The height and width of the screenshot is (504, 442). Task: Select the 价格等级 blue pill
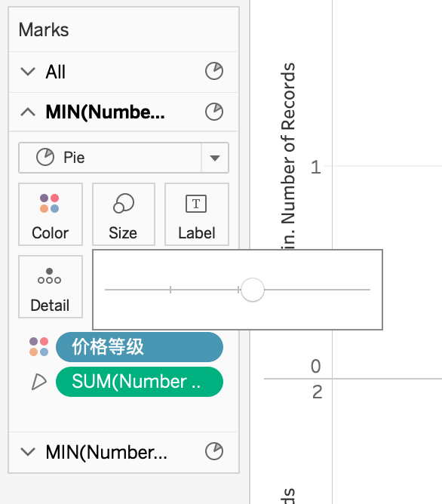click(140, 347)
